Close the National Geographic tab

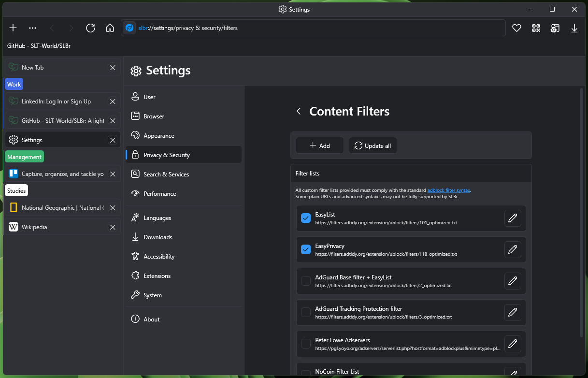click(x=113, y=208)
